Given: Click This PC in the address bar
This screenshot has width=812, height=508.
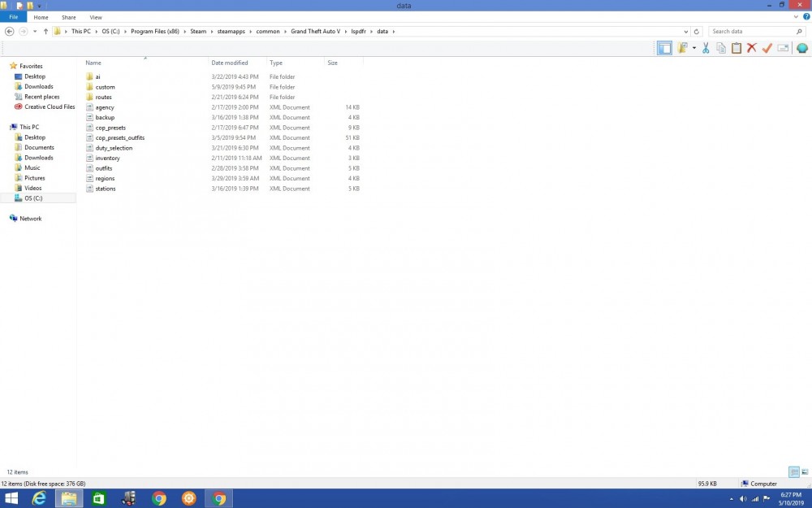Looking at the screenshot, I should pos(80,31).
